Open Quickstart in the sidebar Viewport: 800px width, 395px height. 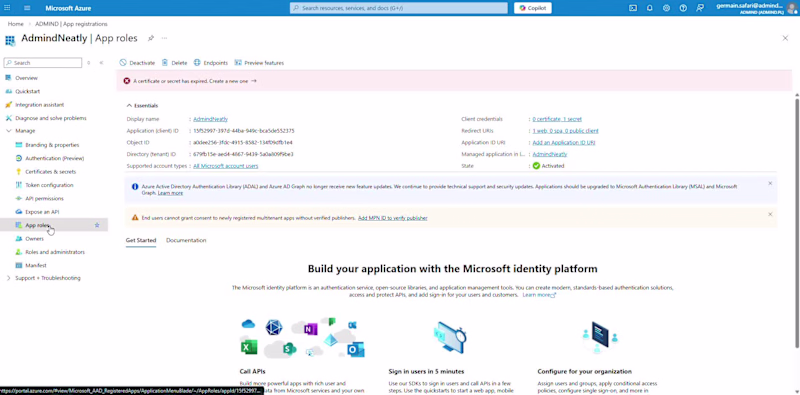27,91
